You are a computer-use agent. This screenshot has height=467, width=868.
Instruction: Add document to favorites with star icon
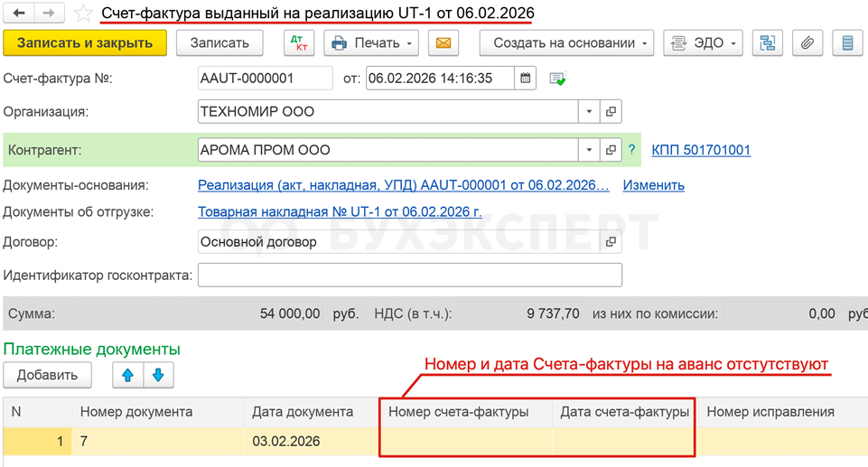[83, 13]
